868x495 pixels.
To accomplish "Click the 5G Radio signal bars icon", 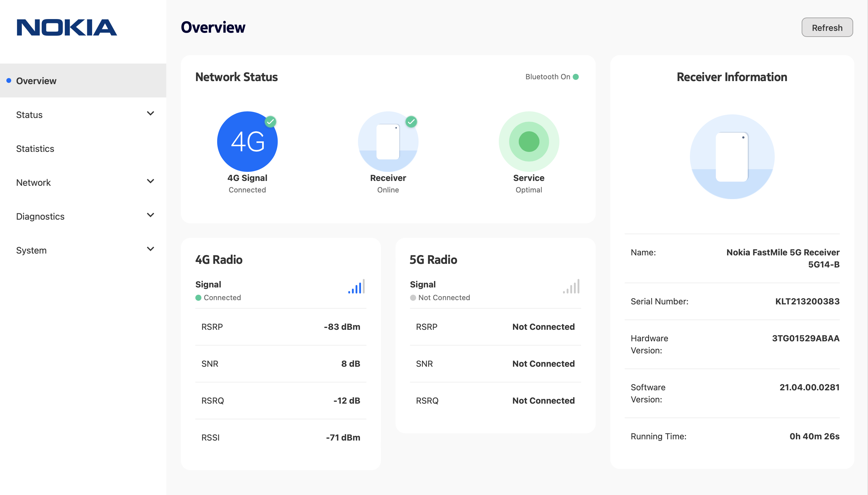I will [x=571, y=287].
